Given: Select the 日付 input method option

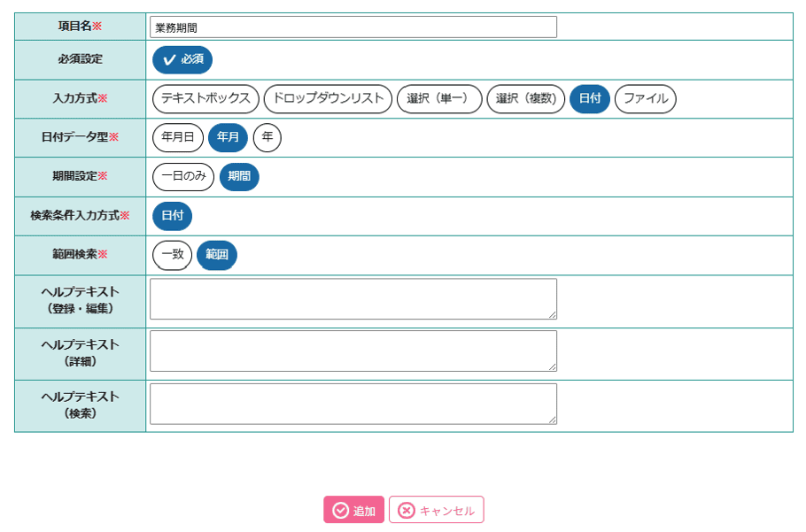Looking at the screenshot, I should (x=590, y=98).
